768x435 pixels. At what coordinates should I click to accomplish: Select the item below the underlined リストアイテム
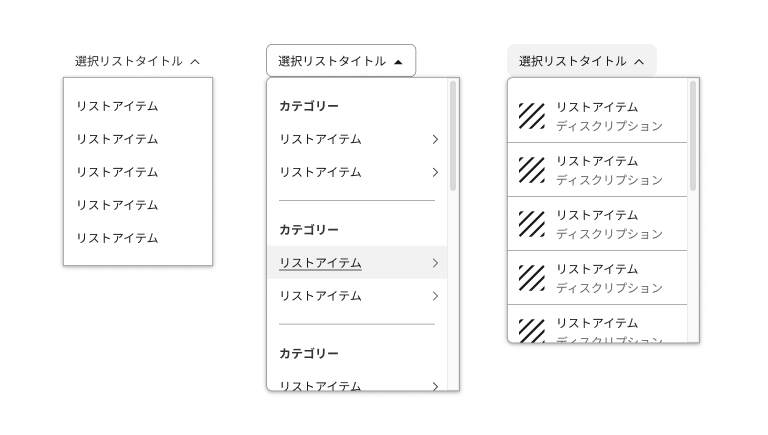320,296
